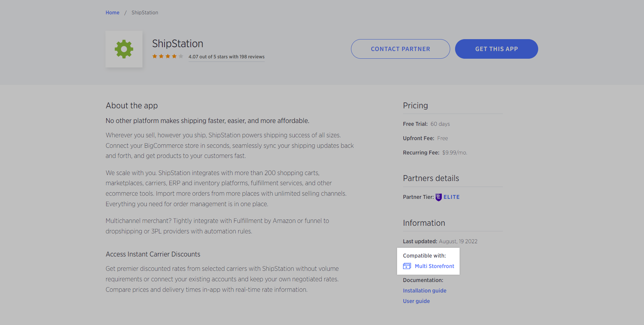Screen dimensions: 644x325
Task: Select ShipStation in the breadcrumb trail
Action: (144, 12)
